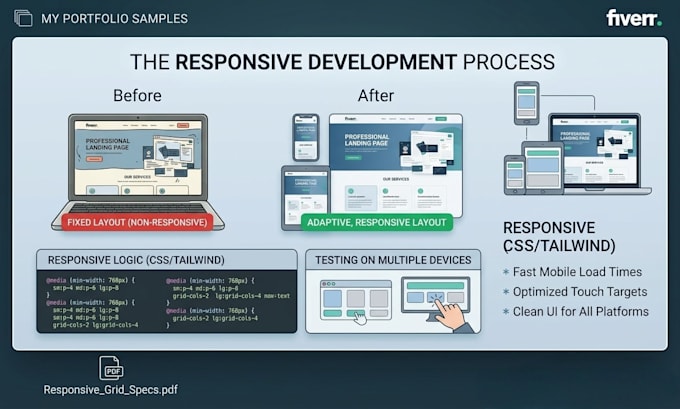Click the After tablet mockup

click(x=305, y=197)
